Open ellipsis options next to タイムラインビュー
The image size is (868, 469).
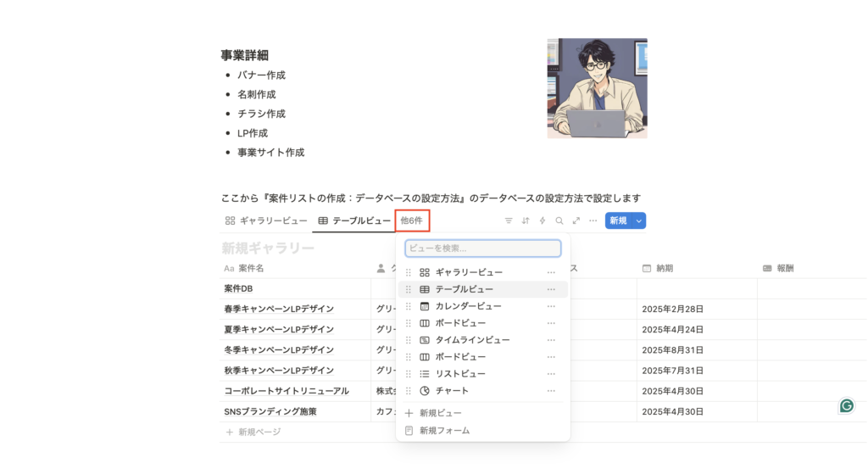pyautogui.click(x=551, y=340)
